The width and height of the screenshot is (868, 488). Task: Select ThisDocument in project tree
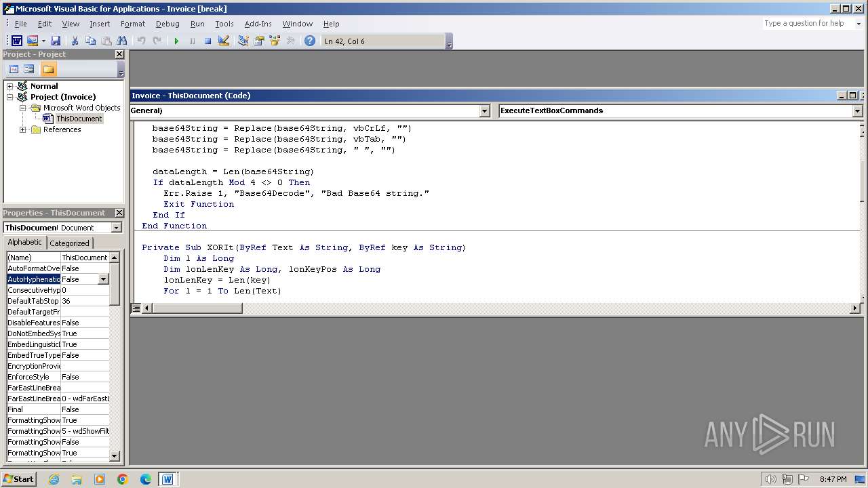click(x=79, y=119)
